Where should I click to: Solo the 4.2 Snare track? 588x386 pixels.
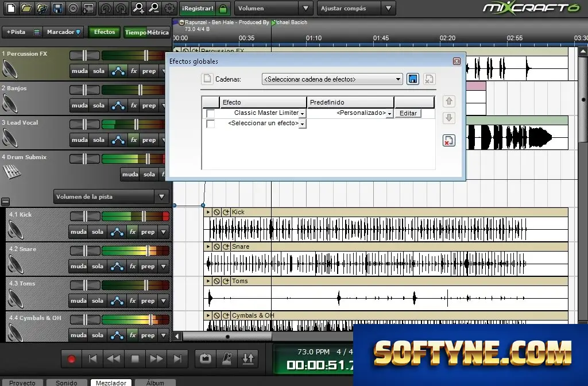pos(98,267)
